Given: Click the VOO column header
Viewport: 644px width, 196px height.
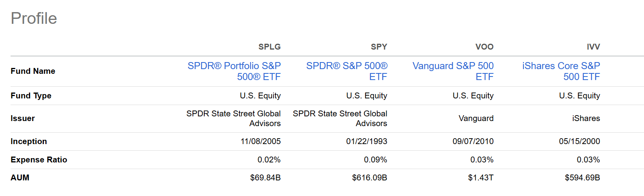Looking at the screenshot, I should point(484,47).
